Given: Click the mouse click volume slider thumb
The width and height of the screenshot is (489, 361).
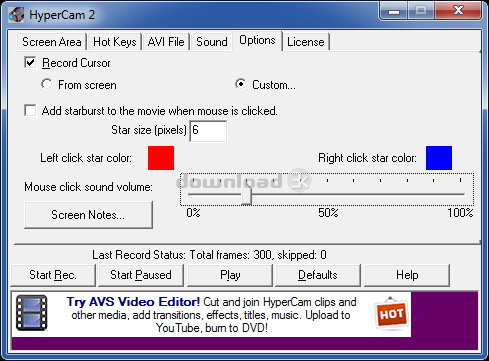Looking at the screenshot, I should (246, 193).
